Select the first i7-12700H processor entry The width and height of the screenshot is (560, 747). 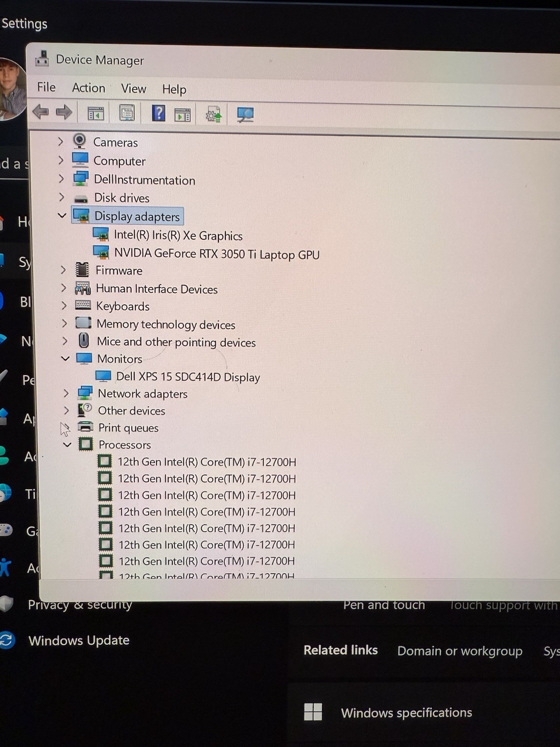tap(207, 462)
